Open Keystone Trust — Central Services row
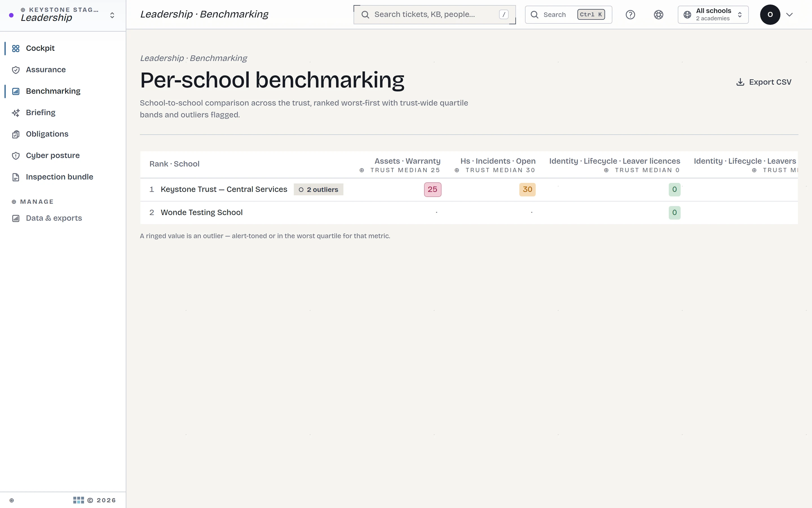 click(x=469, y=189)
